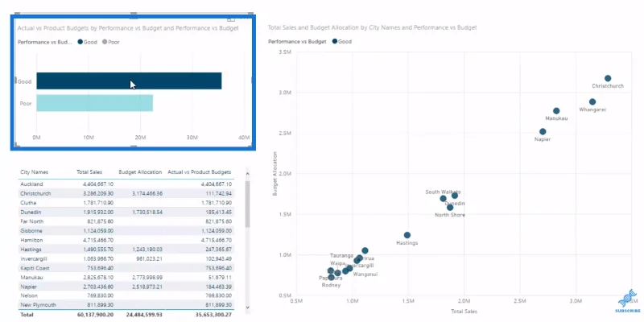This screenshot has height=322, width=644.
Task: Click the Nelson city cell
Action: [28, 295]
